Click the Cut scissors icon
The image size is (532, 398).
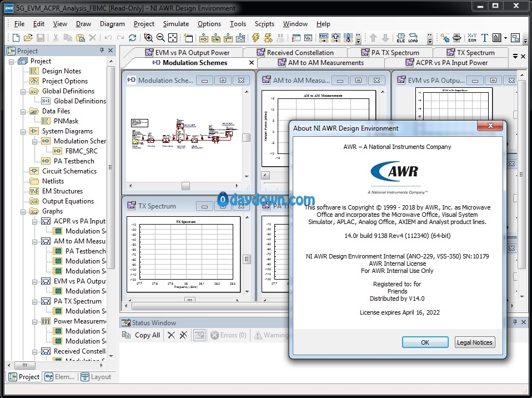point(56,38)
